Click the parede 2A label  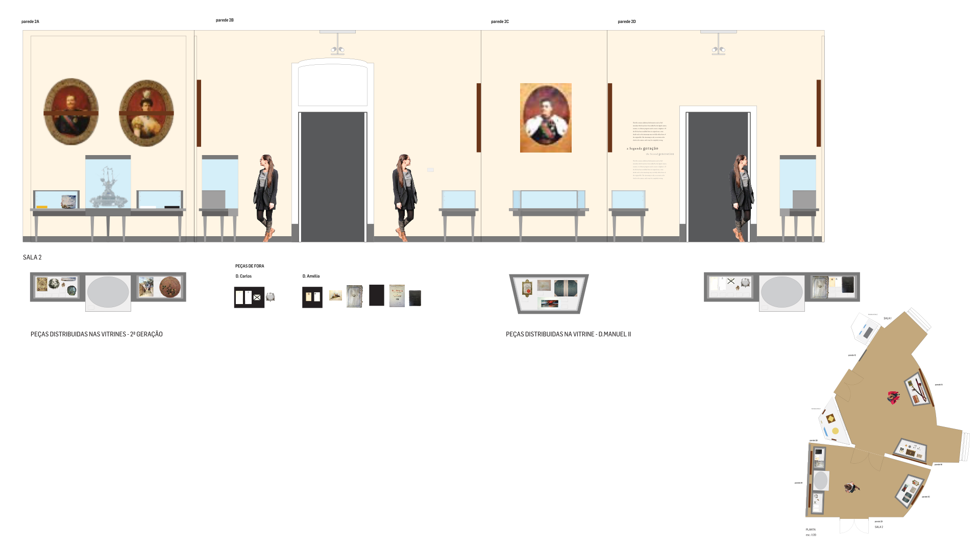point(30,22)
